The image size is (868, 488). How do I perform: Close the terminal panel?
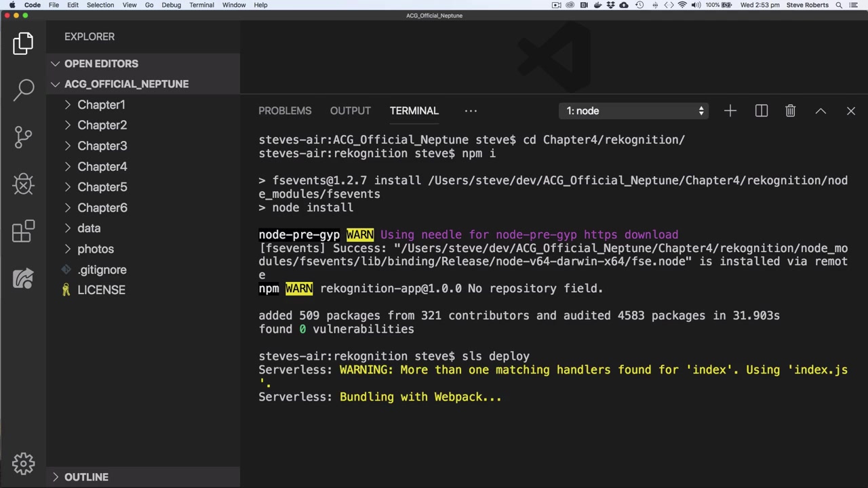coord(851,110)
